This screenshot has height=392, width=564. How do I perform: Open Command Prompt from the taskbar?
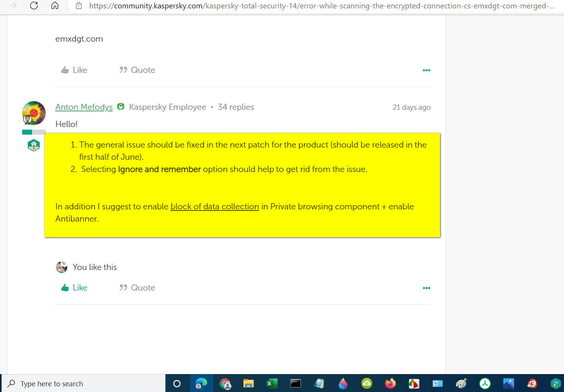(x=296, y=384)
